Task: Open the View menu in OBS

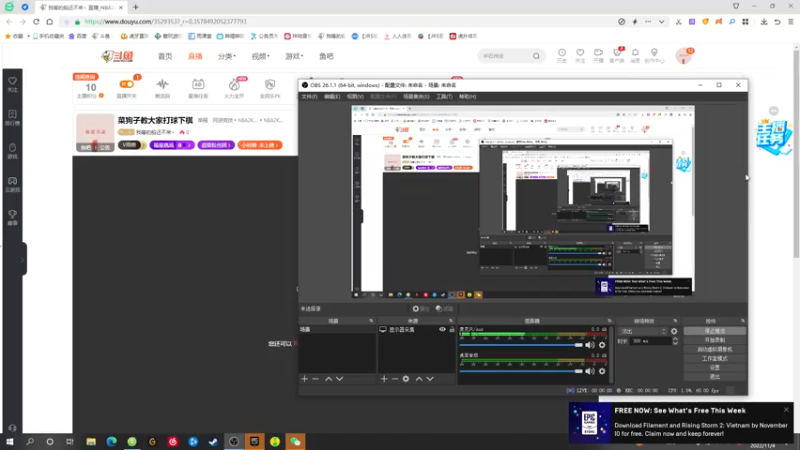Action: 355,96
